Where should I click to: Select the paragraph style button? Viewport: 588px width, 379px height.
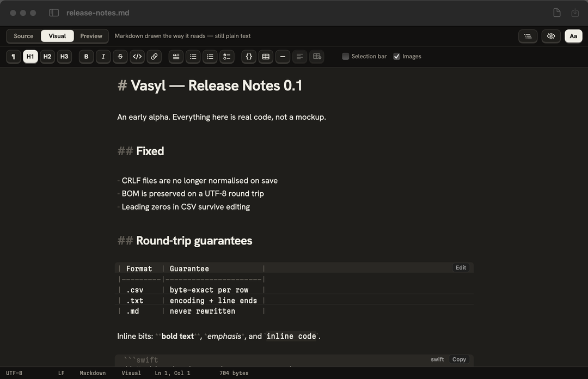click(14, 56)
